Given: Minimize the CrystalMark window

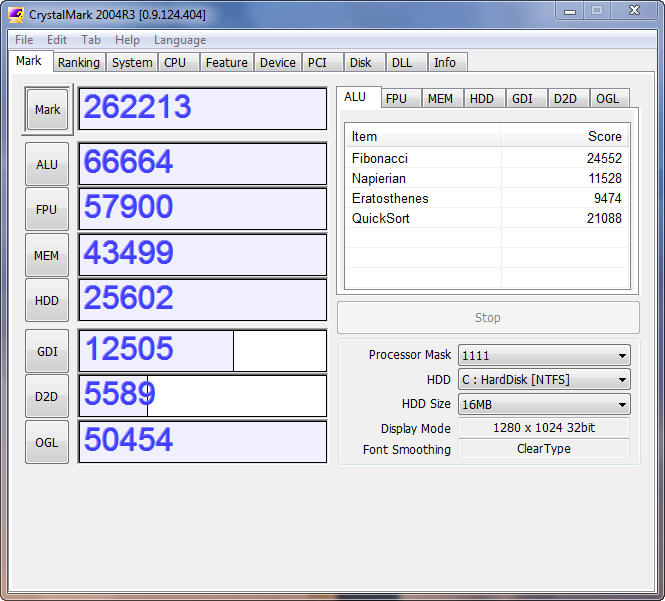Looking at the screenshot, I should [x=570, y=11].
